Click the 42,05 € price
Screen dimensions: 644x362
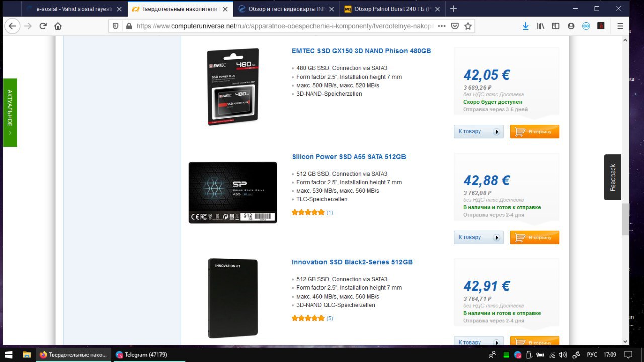point(487,75)
